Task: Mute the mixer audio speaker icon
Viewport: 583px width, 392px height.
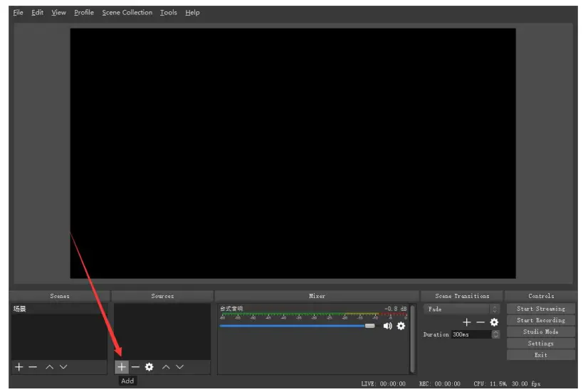Action: coord(387,326)
